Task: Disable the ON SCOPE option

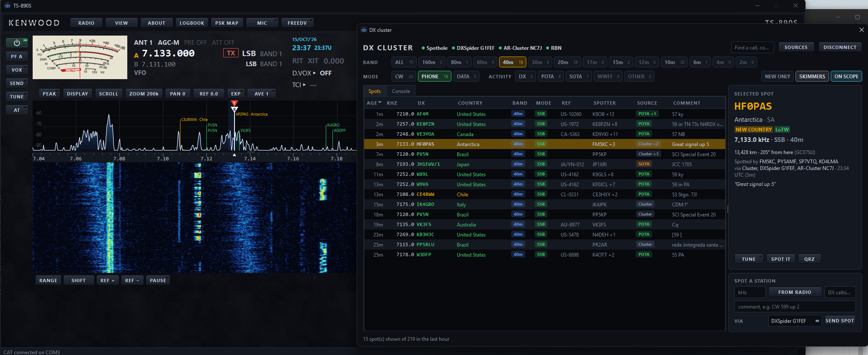Action: pos(846,76)
